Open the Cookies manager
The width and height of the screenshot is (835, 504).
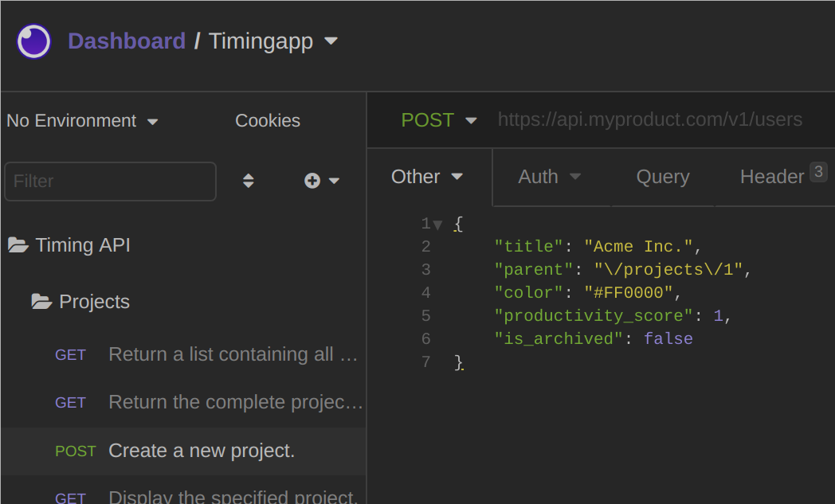tap(268, 121)
